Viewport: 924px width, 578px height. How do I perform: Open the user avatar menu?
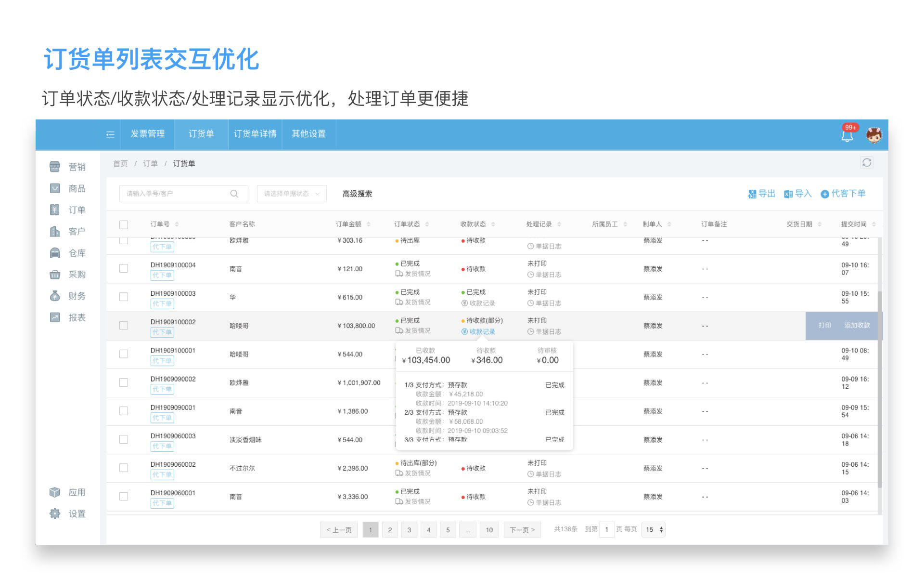pos(874,135)
